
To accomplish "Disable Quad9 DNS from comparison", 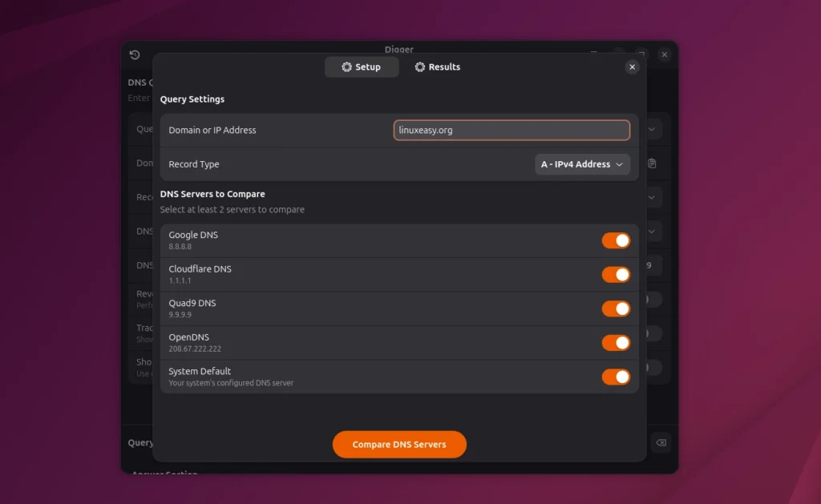I will [x=616, y=308].
